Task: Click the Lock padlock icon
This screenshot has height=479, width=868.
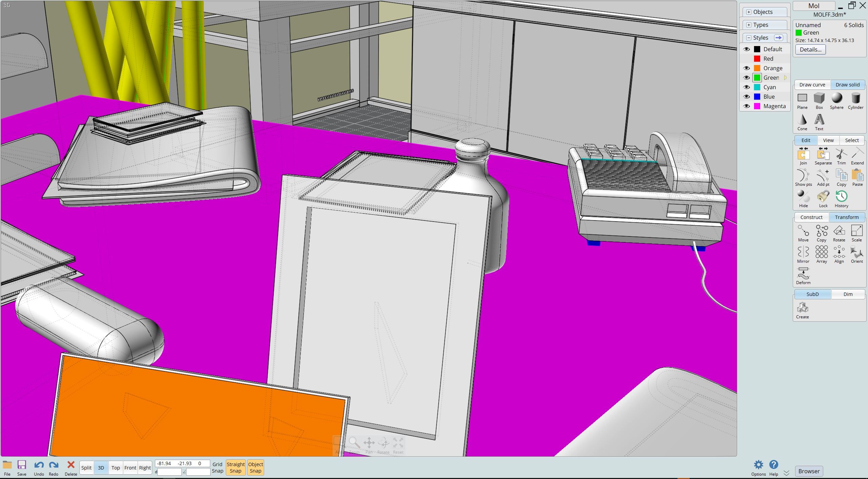Action: click(x=823, y=199)
